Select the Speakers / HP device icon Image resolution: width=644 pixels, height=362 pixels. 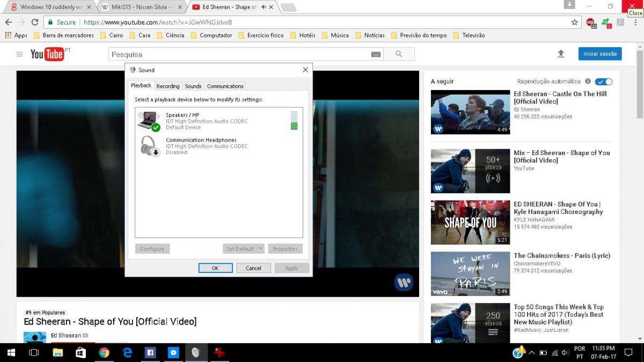[149, 121]
